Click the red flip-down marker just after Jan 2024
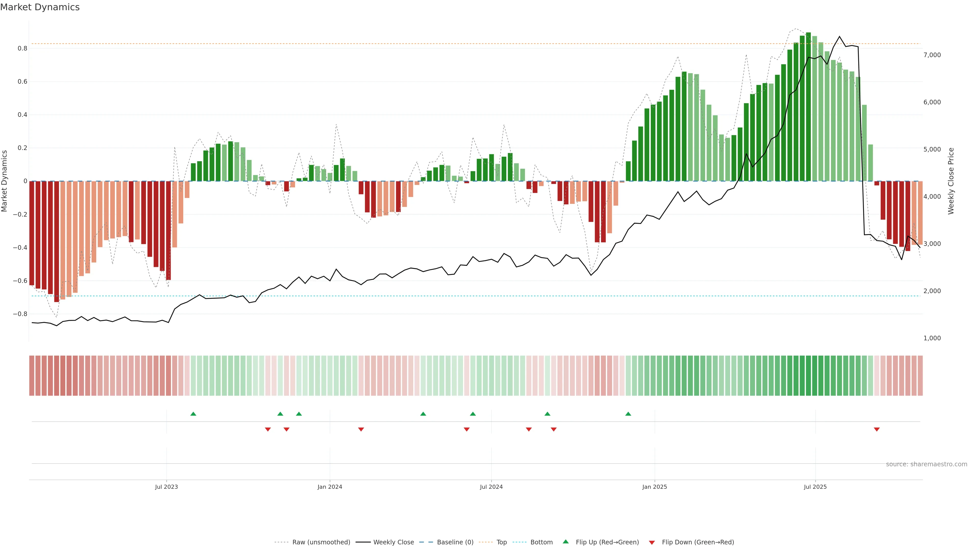The width and height of the screenshot is (980, 551). pyautogui.click(x=361, y=429)
